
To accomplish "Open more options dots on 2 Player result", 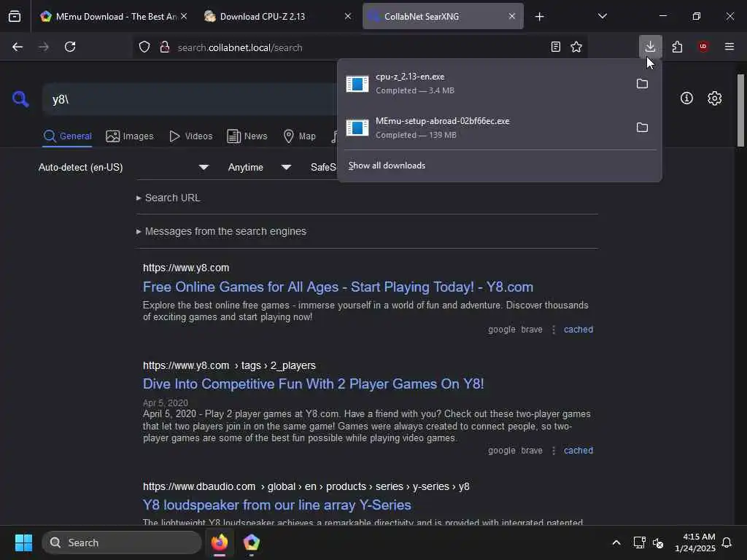I will (553, 451).
